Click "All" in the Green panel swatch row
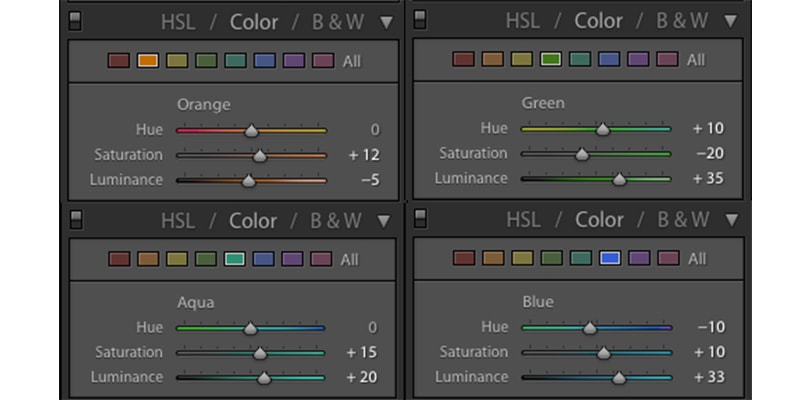The width and height of the screenshot is (810, 400). click(696, 60)
